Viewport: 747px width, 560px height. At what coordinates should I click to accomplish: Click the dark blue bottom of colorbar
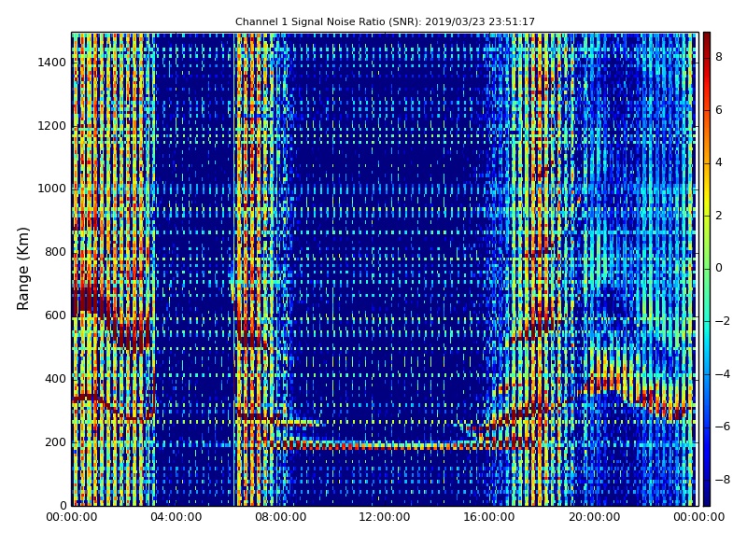tap(707, 497)
